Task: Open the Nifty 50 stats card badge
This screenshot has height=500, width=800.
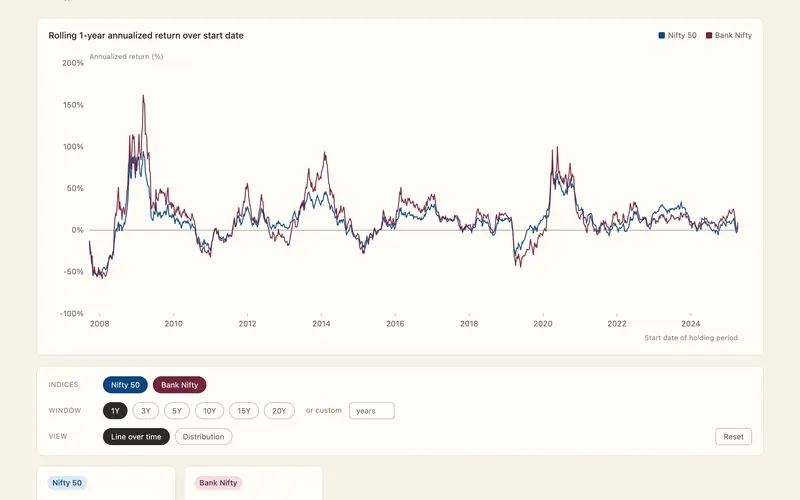Action: tap(67, 483)
